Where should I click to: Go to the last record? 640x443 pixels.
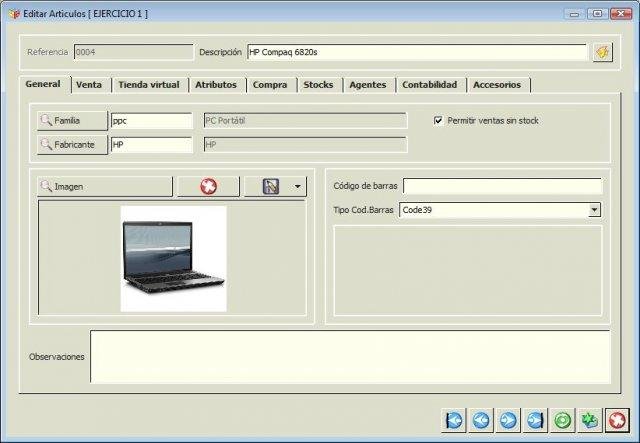pyautogui.click(x=535, y=420)
